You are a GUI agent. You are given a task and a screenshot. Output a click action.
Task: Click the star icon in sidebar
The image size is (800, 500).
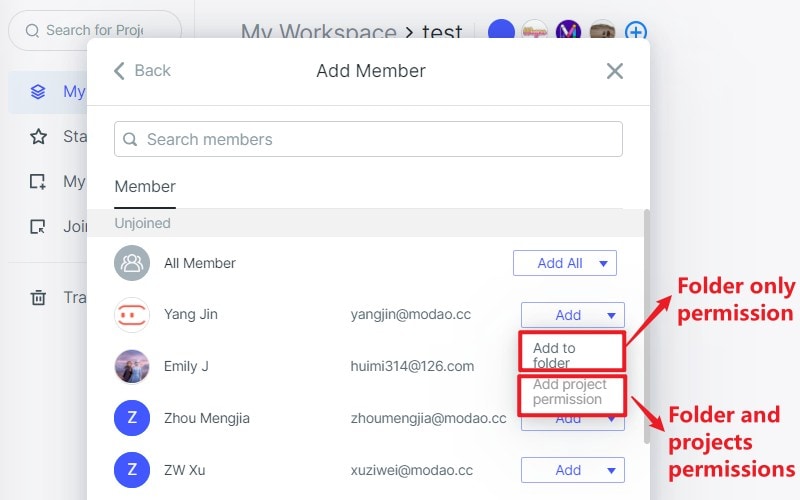(x=38, y=137)
